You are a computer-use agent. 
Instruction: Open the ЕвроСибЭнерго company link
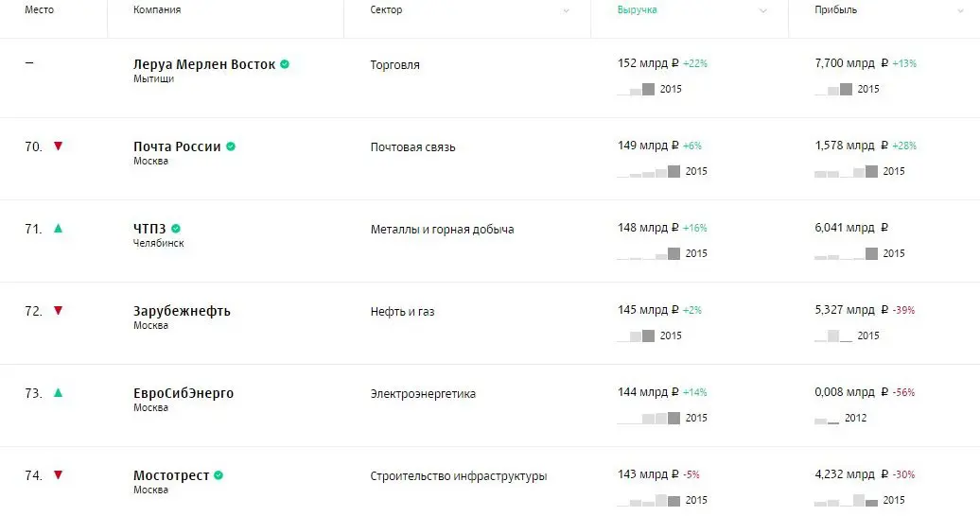[184, 393]
